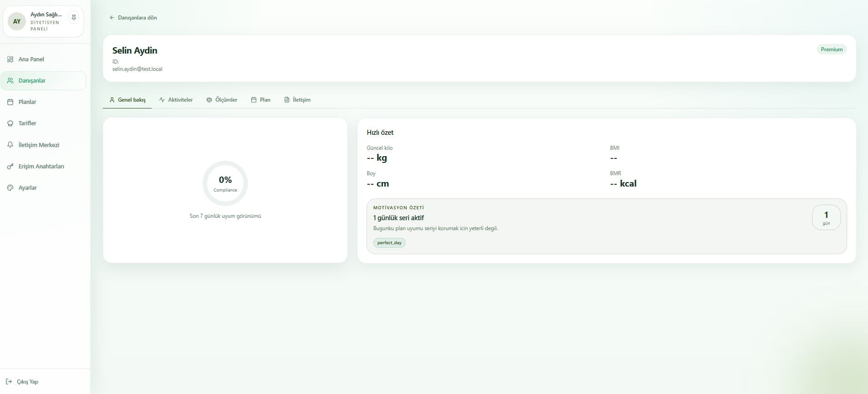Image resolution: width=868 pixels, height=394 pixels.
Task: Open Ana Panel dashboard icon
Action: (10, 59)
